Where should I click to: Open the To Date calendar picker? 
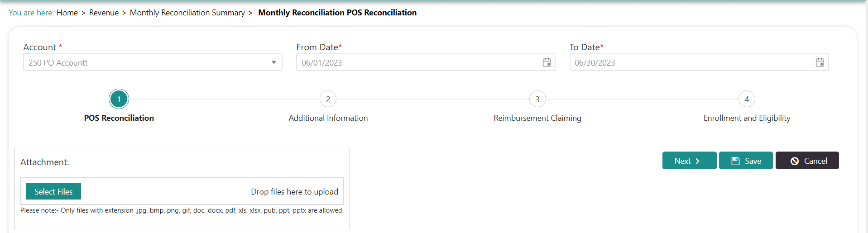pos(820,62)
